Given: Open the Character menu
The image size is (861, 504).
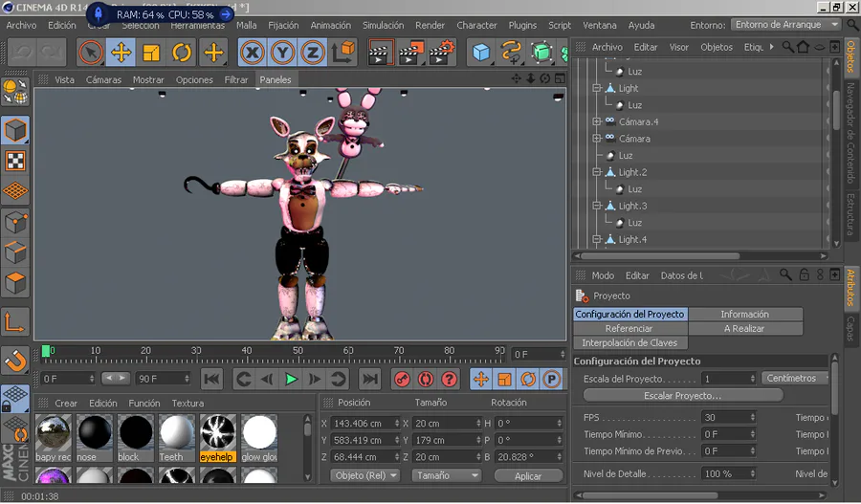Looking at the screenshot, I should [476, 25].
